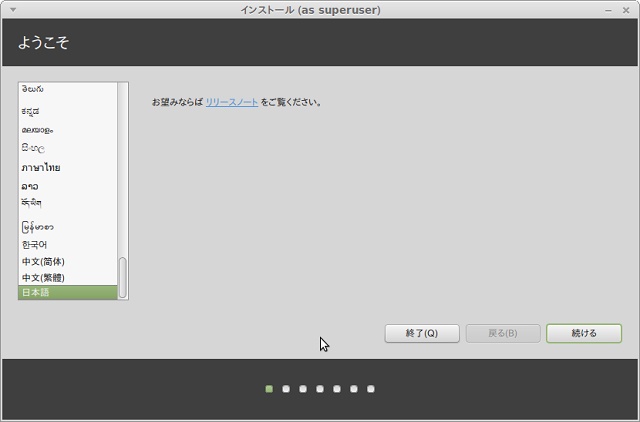Click the language list scrollbar thumb
Image resolution: width=640 pixels, height=422 pixels.
click(123, 277)
